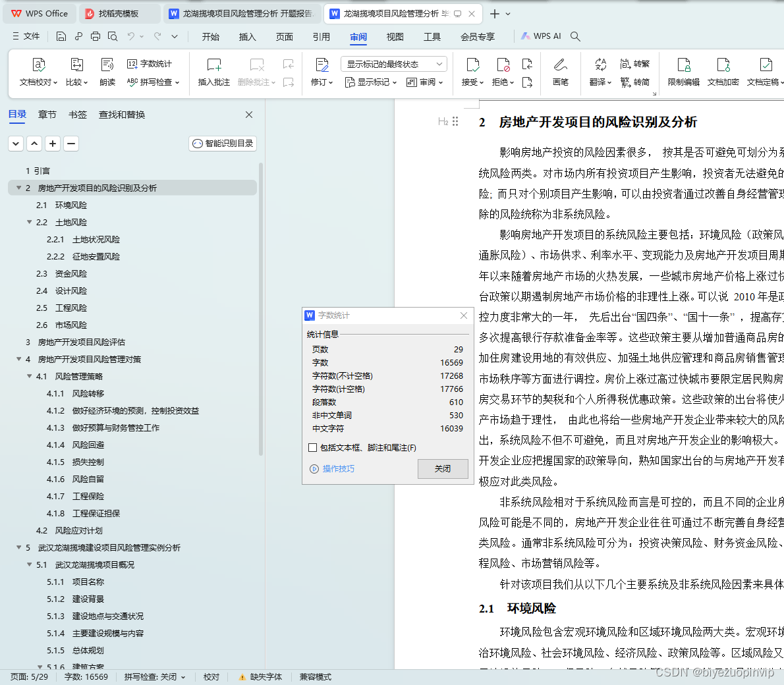Close the navigation pane
Image resolution: width=784 pixels, height=685 pixels.
[249, 115]
